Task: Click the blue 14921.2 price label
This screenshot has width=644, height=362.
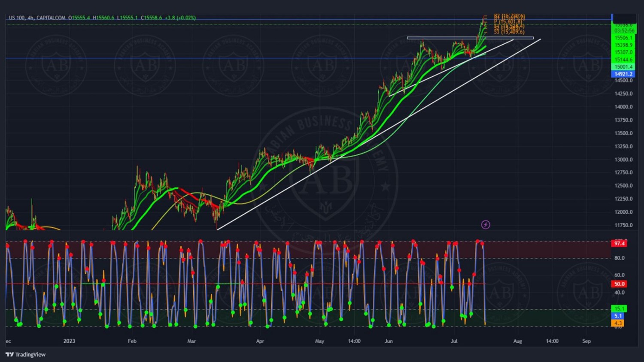Action: 624,74
